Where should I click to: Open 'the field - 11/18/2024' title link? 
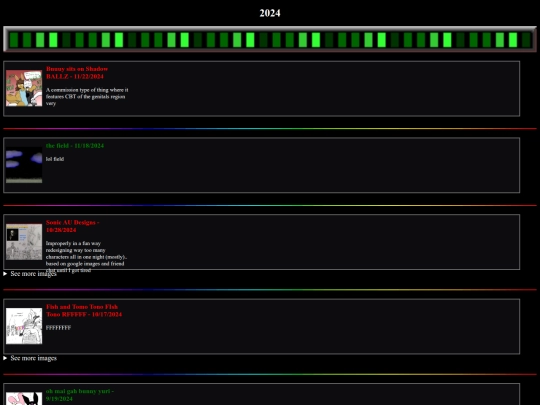coord(75,146)
